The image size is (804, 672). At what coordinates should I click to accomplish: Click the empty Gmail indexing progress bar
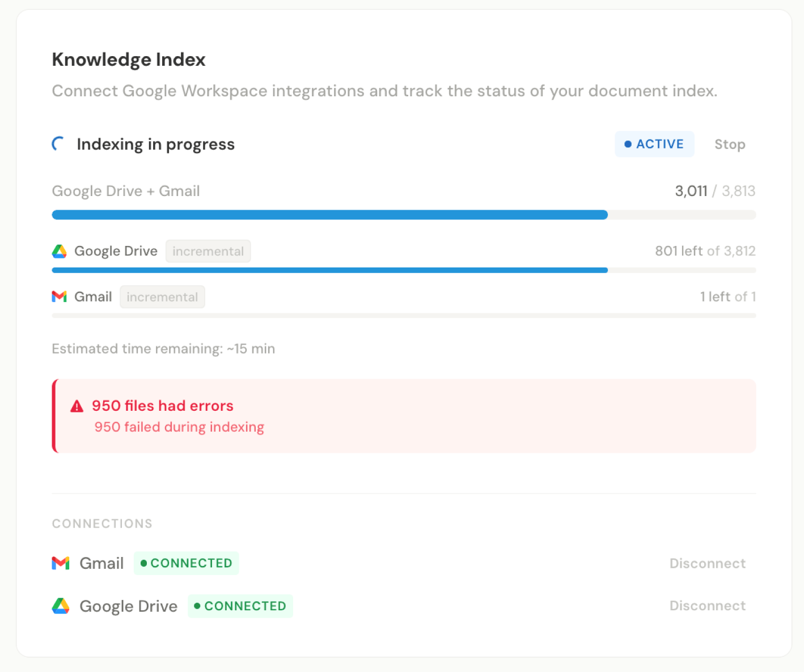[403, 316]
